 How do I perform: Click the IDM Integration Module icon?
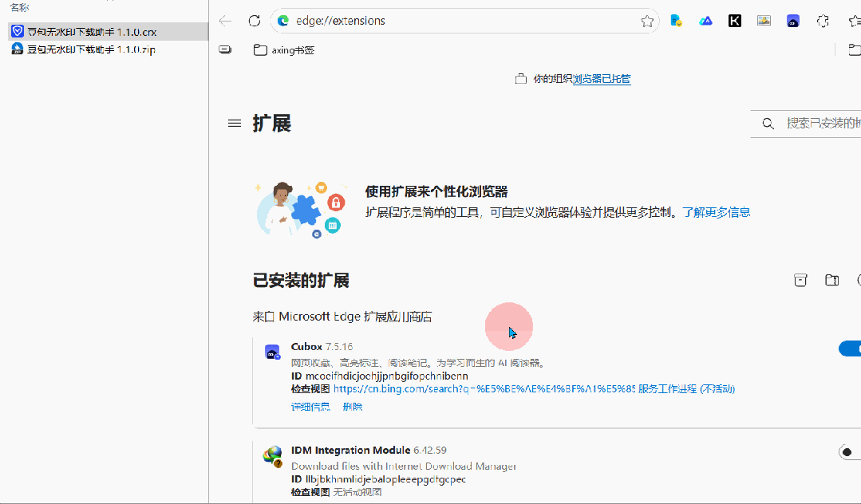coord(272,455)
